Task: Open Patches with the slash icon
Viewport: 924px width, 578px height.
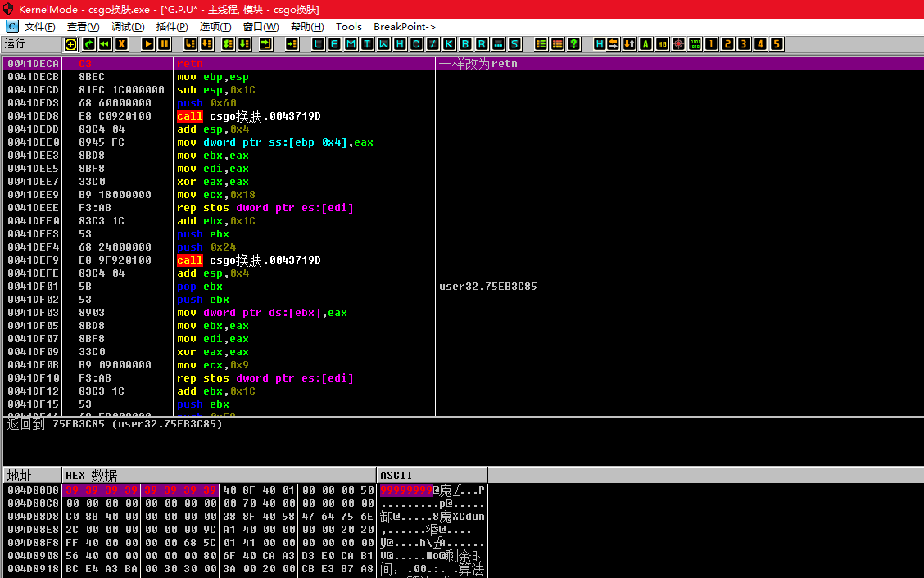Action: click(x=433, y=44)
